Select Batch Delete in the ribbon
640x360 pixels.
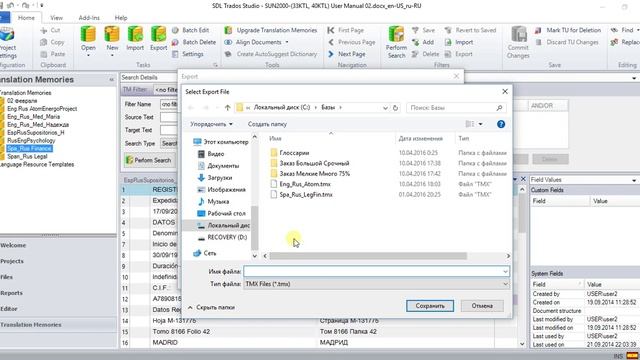coord(194,42)
